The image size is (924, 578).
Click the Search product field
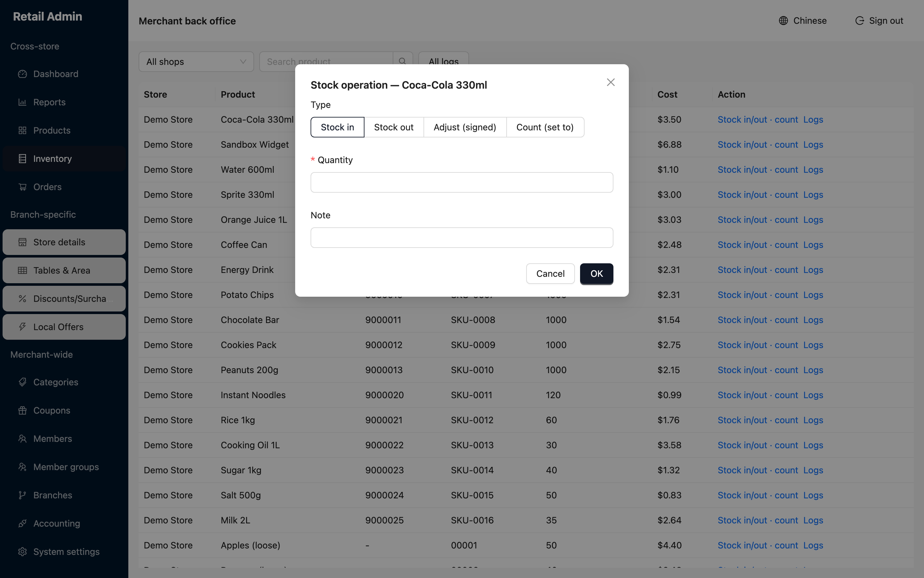[x=326, y=61]
